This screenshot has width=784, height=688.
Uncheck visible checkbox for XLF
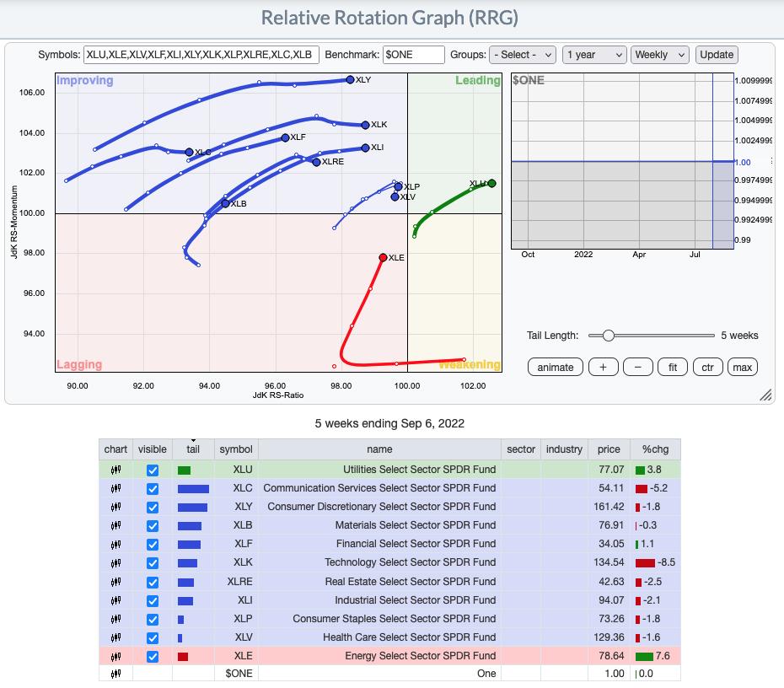tap(153, 545)
